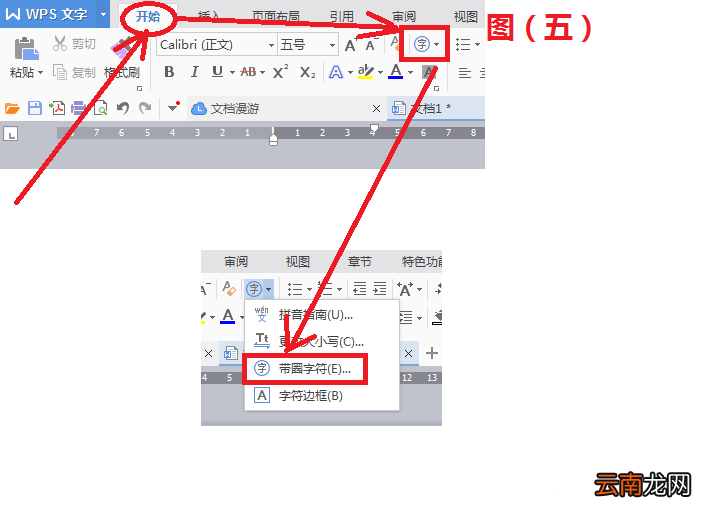Click the Chinese layout A icon in lower ribbon
The height and width of the screenshot is (513, 728).
pyautogui.click(x=405, y=289)
